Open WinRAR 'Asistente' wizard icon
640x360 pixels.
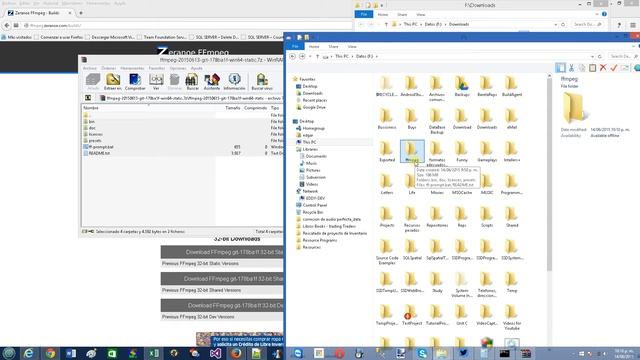point(212,81)
